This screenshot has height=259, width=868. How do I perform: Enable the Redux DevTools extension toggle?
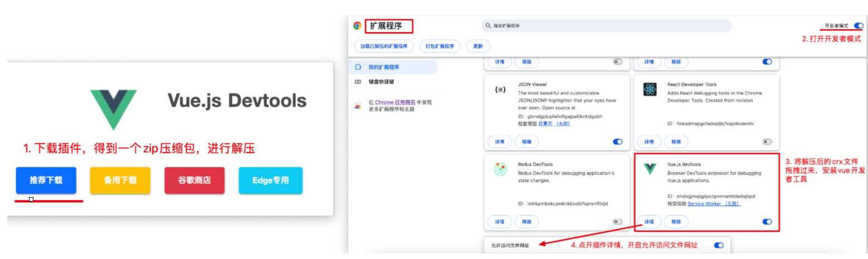[617, 222]
